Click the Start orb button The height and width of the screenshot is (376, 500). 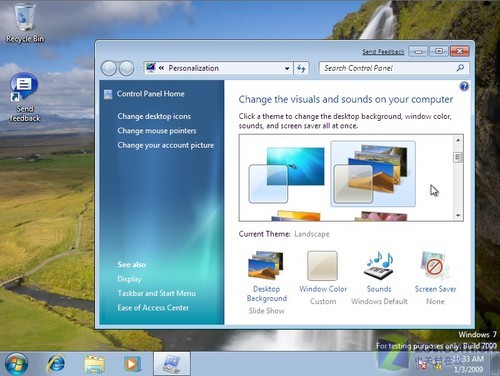coord(16,364)
